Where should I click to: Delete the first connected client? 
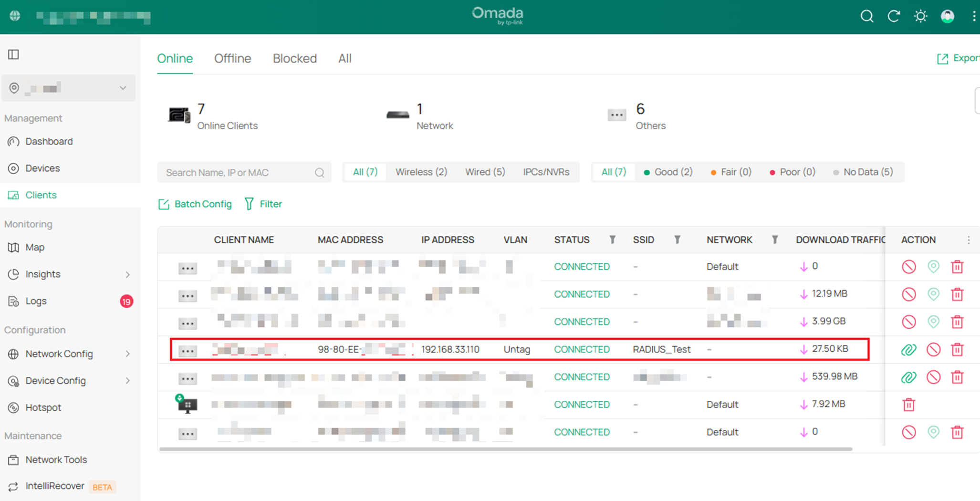coord(958,266)
